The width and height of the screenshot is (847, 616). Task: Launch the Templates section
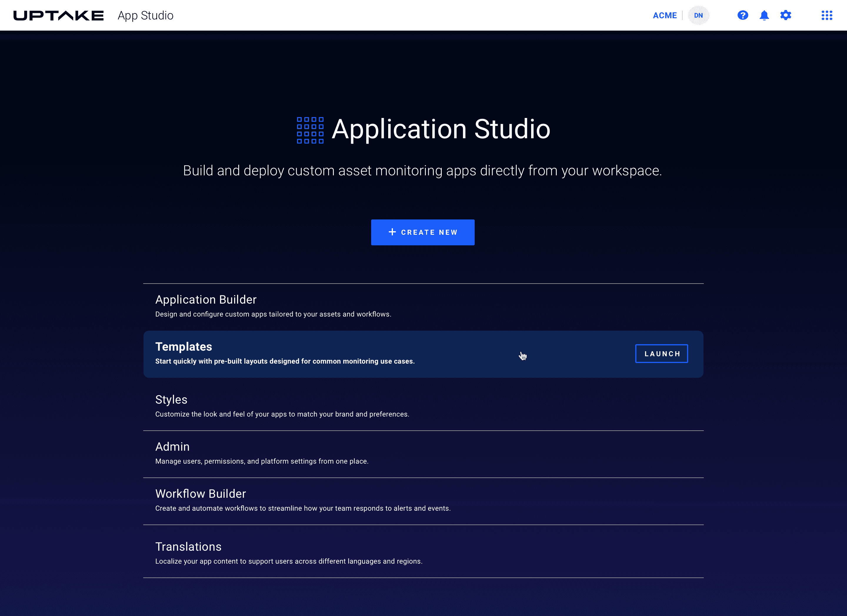coord(661,353)
